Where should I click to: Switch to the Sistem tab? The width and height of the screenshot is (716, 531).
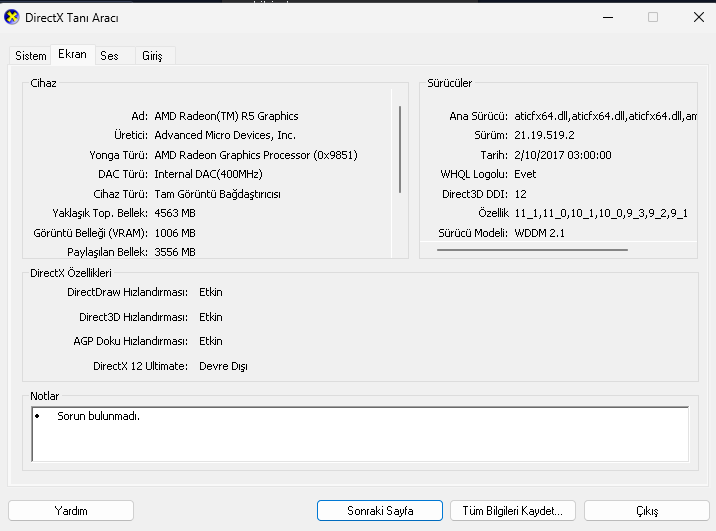tap(31, 56)
